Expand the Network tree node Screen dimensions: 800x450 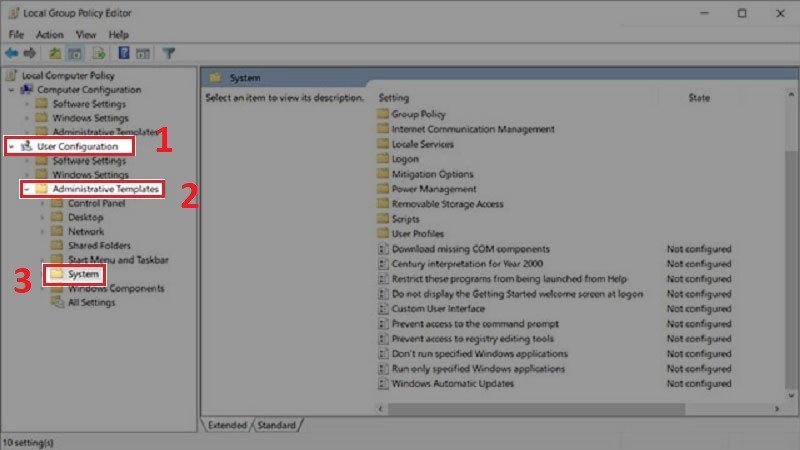[43, 232]
